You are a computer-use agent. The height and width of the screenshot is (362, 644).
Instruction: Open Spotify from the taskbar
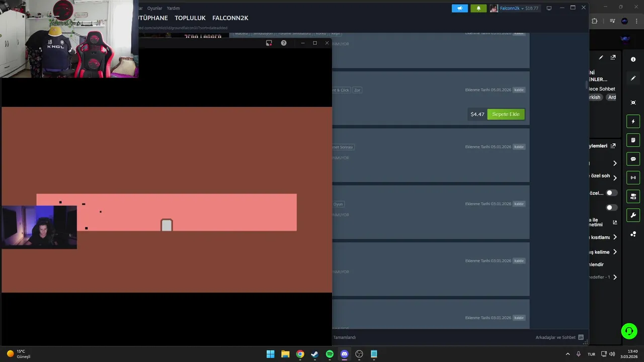pyautogui.click(x=330, y=354)
